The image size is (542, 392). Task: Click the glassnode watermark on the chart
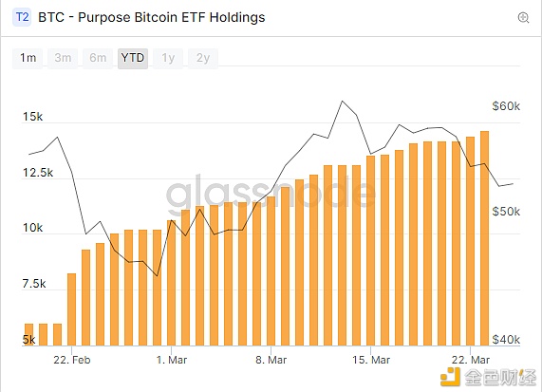[271, 194]
